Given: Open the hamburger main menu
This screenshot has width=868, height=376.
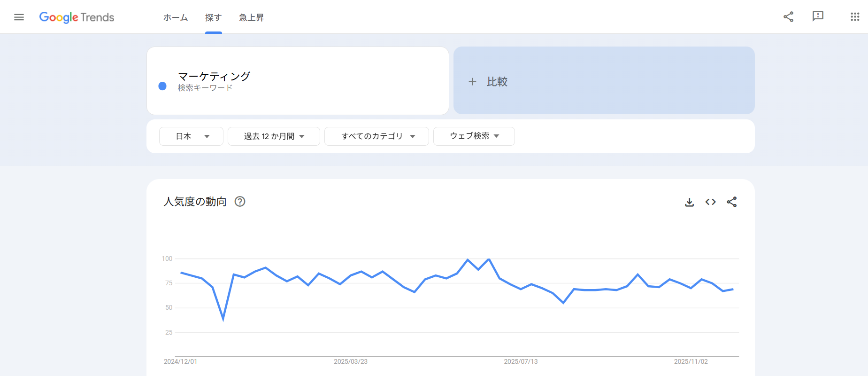Looking at the screenshot, I should [19, 17].
